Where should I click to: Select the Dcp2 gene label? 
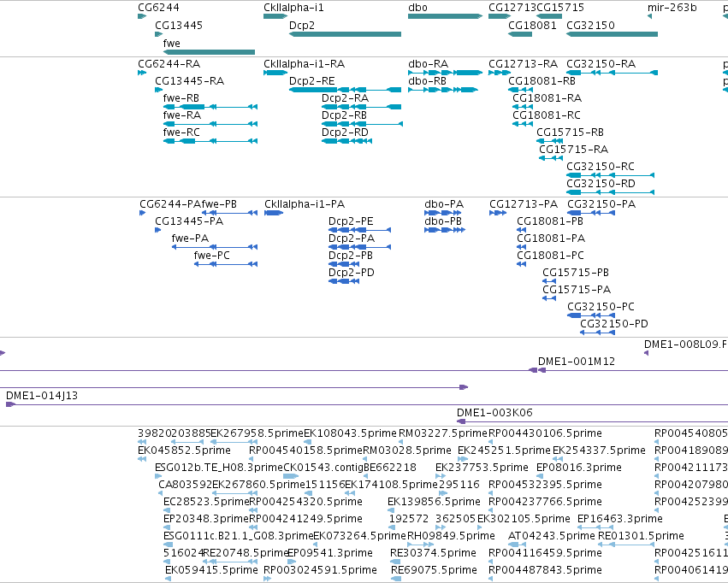[302, 25]
